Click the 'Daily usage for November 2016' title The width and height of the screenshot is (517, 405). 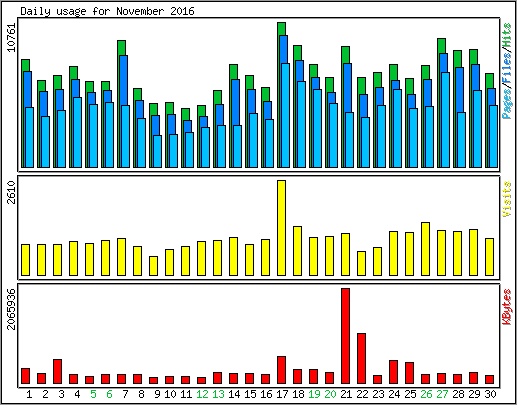point(107,11)
